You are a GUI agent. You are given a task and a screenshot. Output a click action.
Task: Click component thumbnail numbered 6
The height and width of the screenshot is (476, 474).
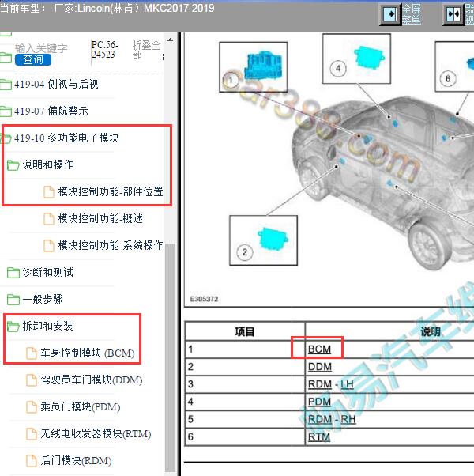(x=454, y=66)
